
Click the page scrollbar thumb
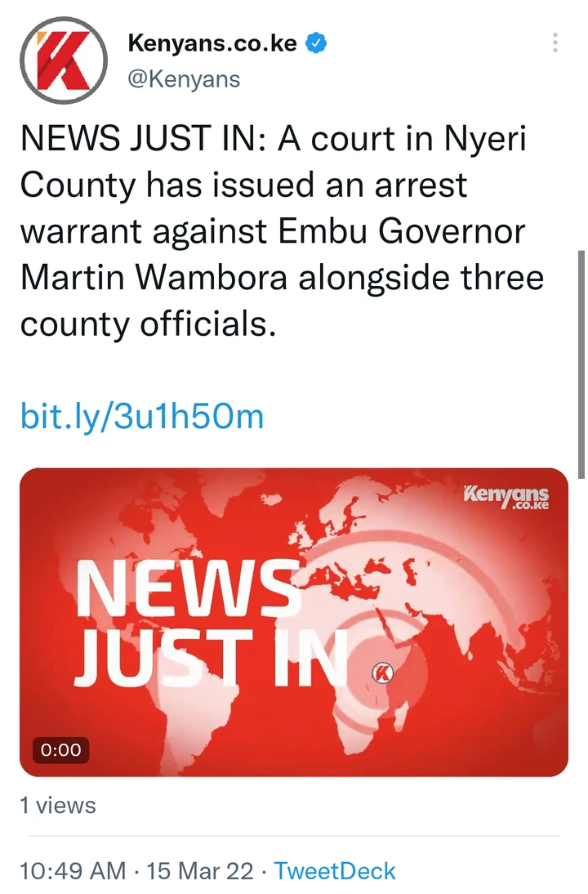coord(581,364)
